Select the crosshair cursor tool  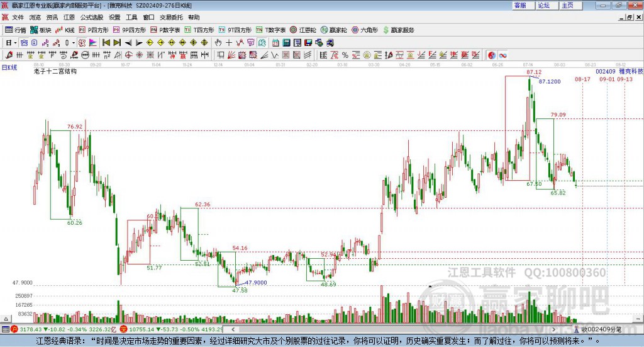click(x=229, y=43)
